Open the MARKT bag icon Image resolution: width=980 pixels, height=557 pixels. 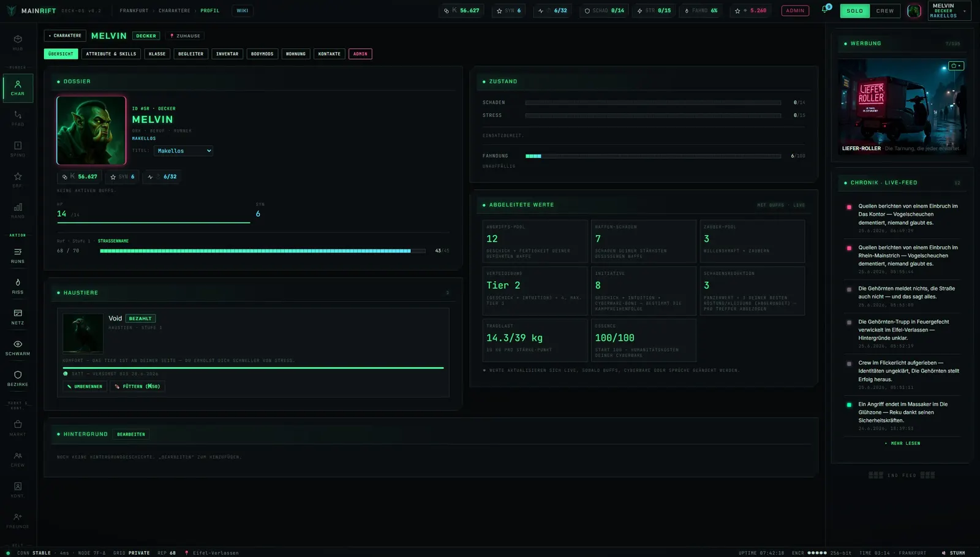point(18,428)
